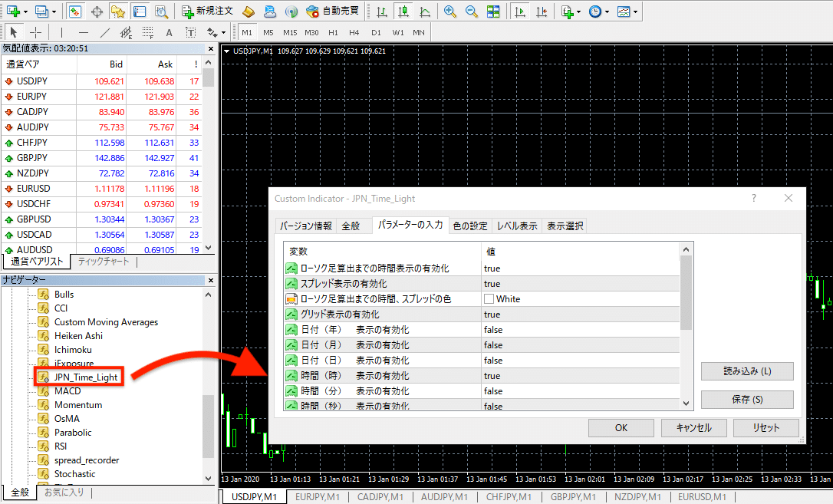Select the M5 timeframe button
Image resolution: width=833 pixels, height=504 pixels.
(x=268, y=32)
